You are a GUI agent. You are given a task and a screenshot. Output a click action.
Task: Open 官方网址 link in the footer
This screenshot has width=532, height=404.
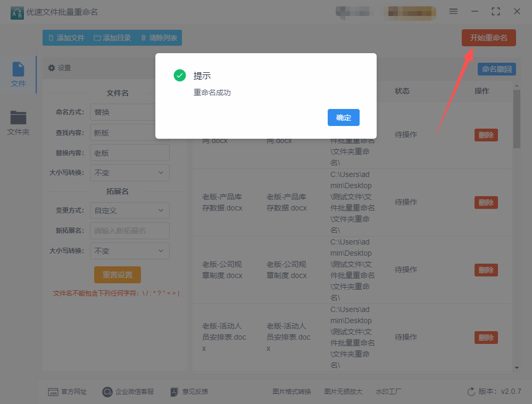67,391
